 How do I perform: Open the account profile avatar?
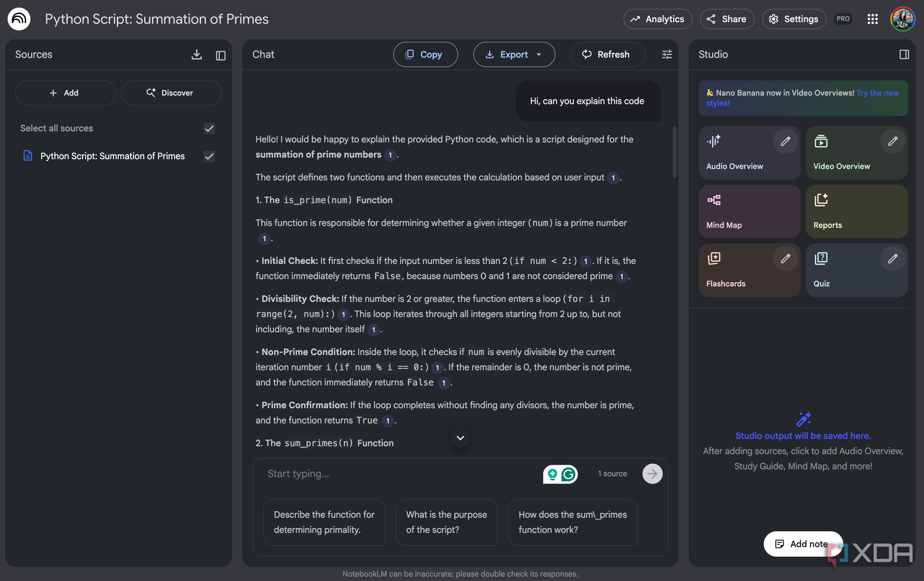(x=902, y=19)
